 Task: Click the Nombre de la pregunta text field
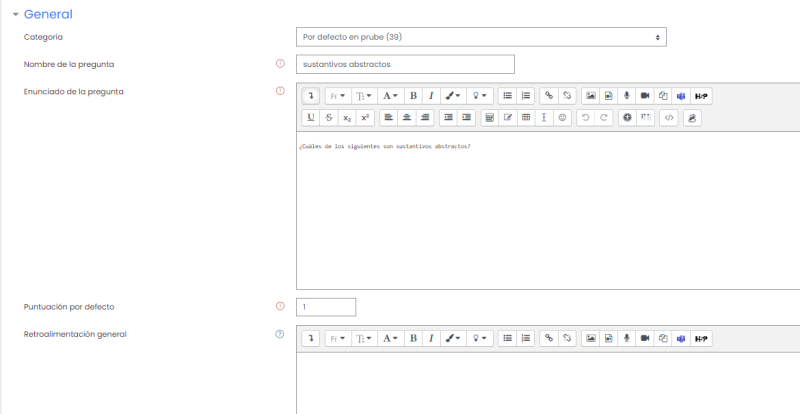[405, 64]
